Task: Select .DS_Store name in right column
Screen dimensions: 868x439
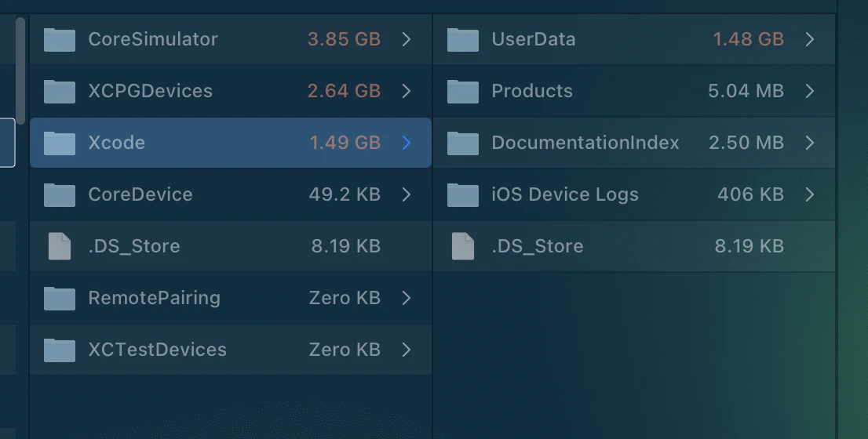Action: [537, 246]
